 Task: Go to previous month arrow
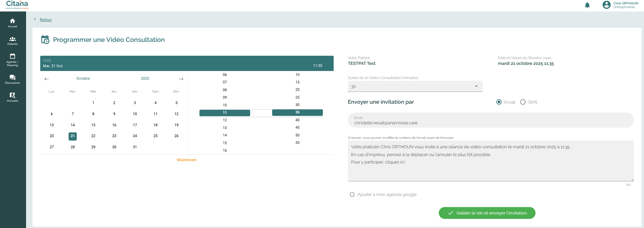point(47,79)
